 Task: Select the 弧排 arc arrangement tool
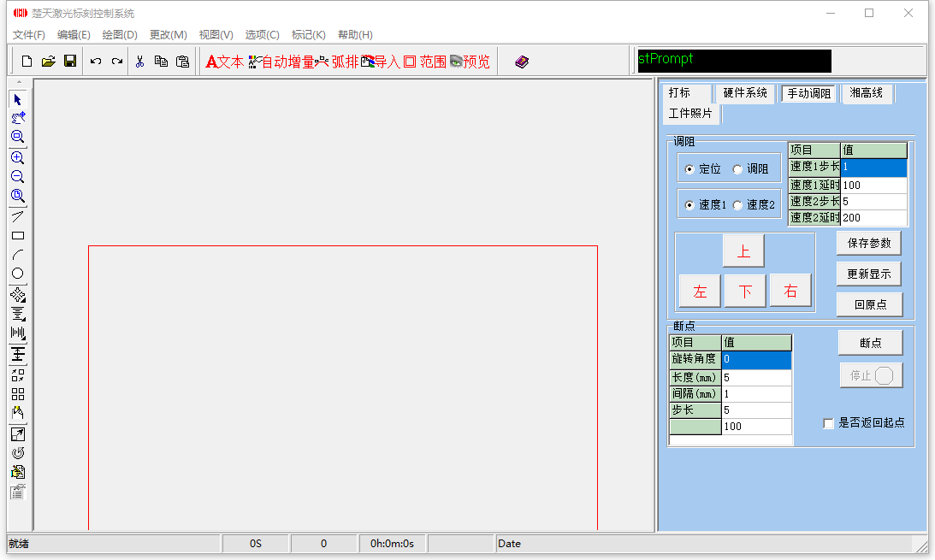pyautogui.click(x=337, y=62)
